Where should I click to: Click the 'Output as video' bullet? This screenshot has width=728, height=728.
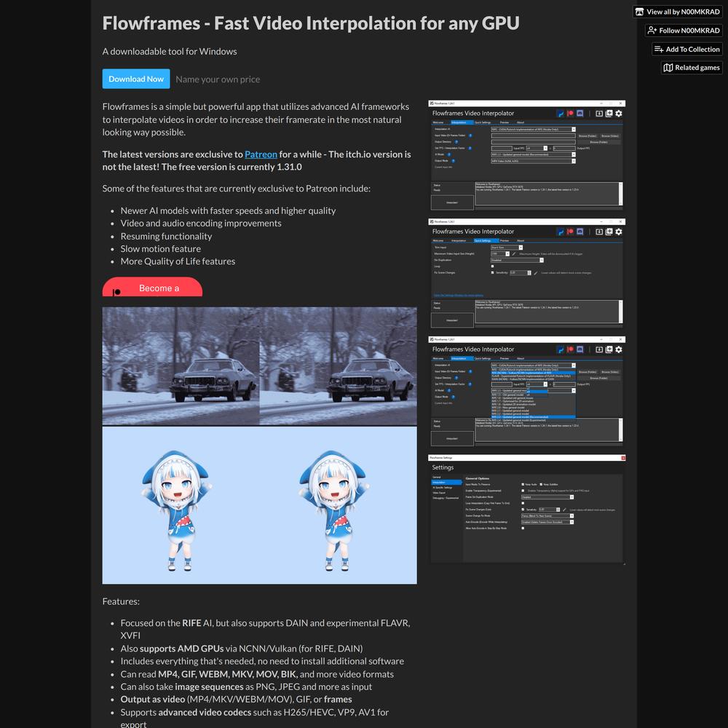[x=236, y=699]
